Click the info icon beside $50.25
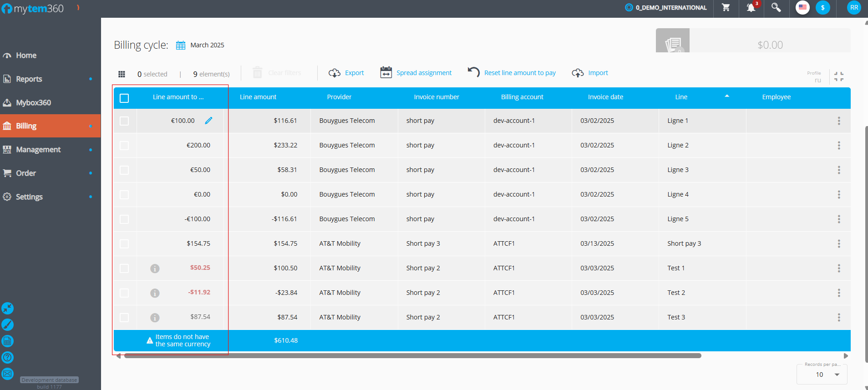 (155, 268)
